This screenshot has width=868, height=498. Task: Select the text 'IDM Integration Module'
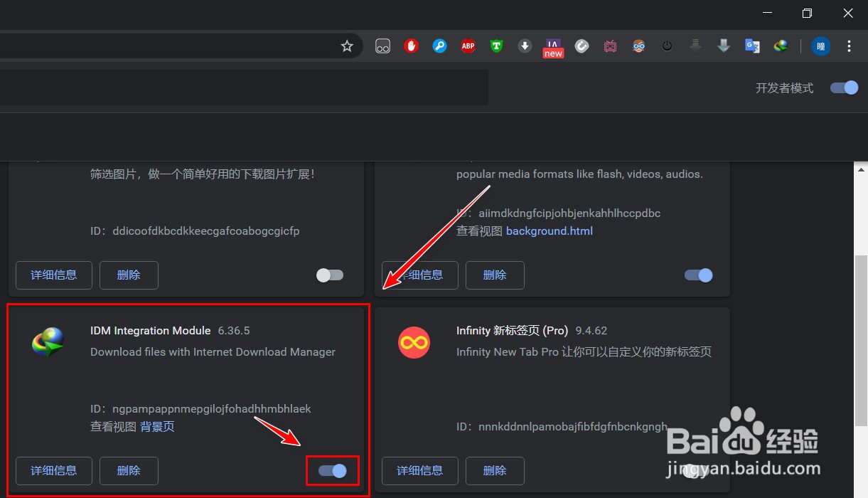(x=151, y=330)
